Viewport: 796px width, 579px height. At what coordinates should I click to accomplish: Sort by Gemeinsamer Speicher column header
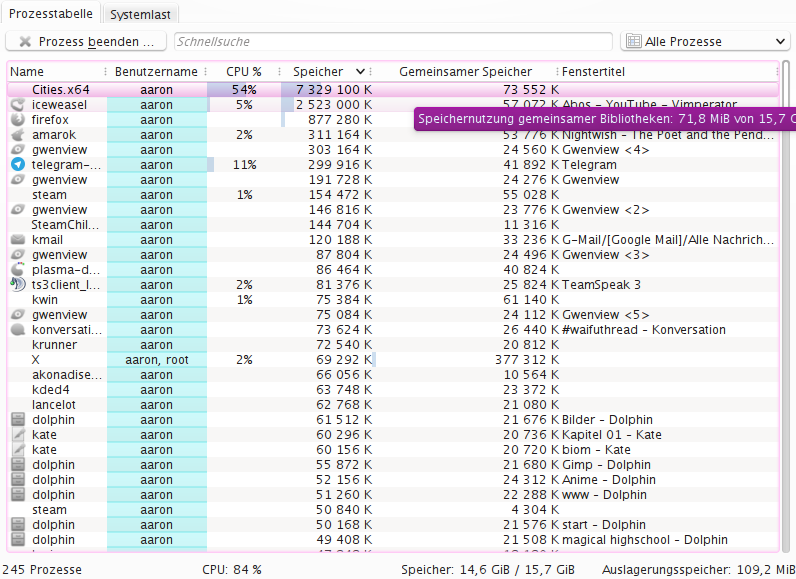pyautogui.click(x=466, y=72)
